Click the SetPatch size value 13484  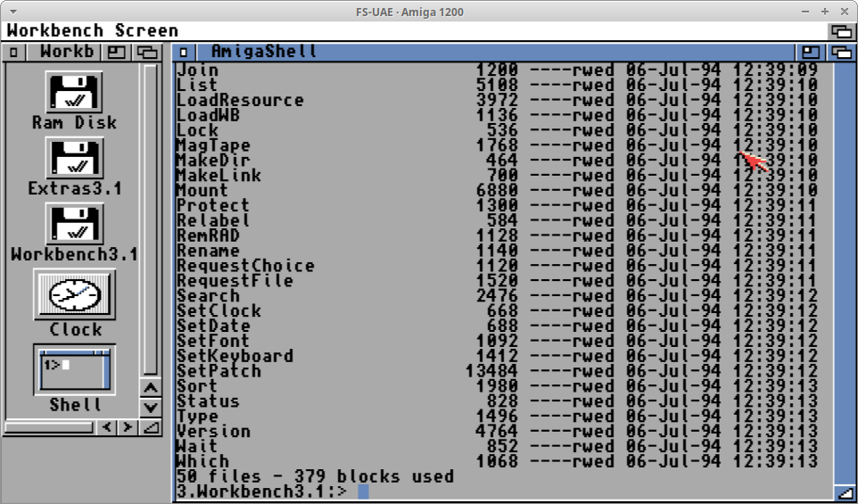(x=491, y=371)
